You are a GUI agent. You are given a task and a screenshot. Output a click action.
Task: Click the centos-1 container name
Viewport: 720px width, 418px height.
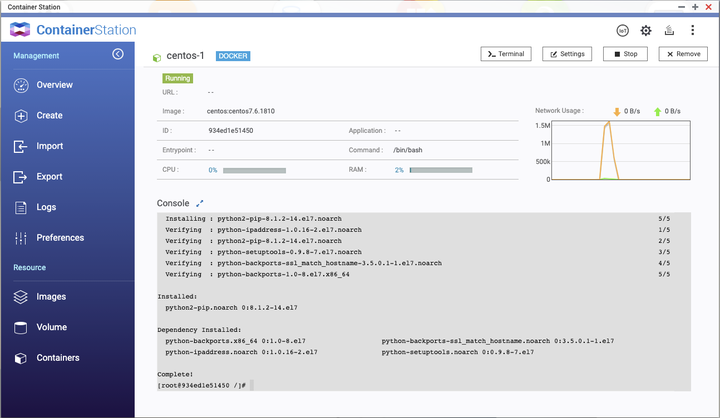click(x=185, y=56)
